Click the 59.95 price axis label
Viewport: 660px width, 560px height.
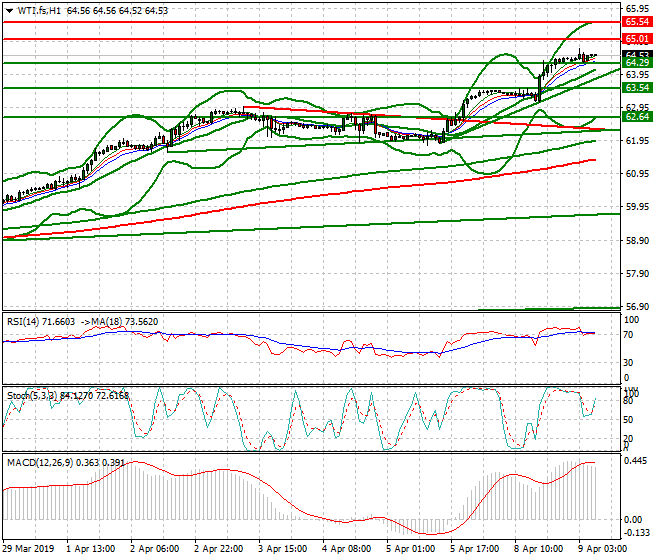tap(637, 207)
